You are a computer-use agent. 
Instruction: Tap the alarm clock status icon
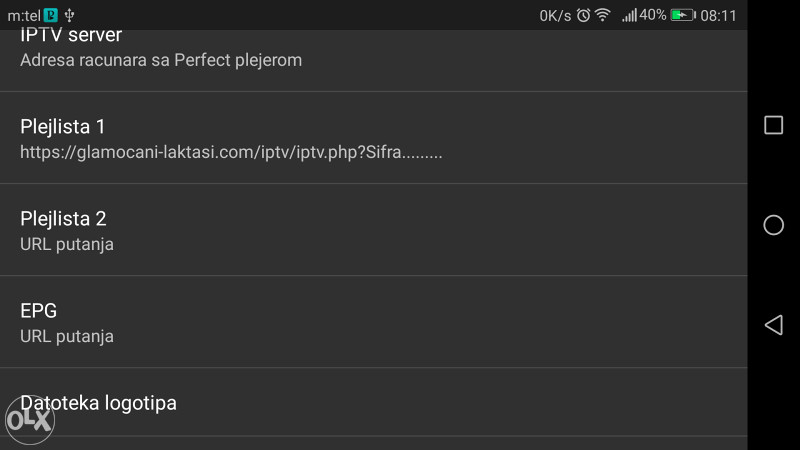tap(583, 15)
